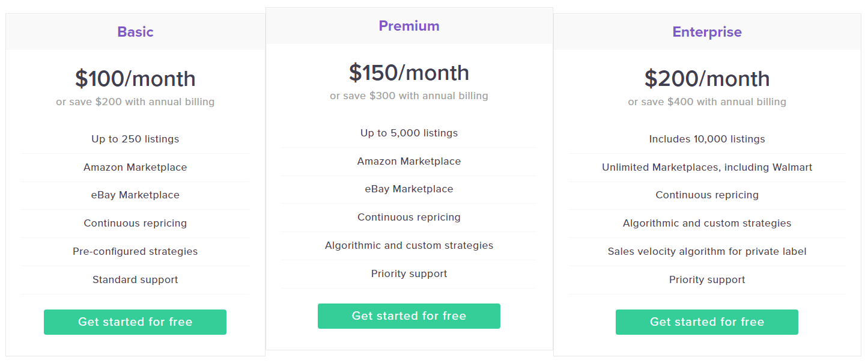The height and width of the screenshot is (363, 868).
Task: Click Unlimited Marketplaces, including Walmart
Action: coord(707,167)
